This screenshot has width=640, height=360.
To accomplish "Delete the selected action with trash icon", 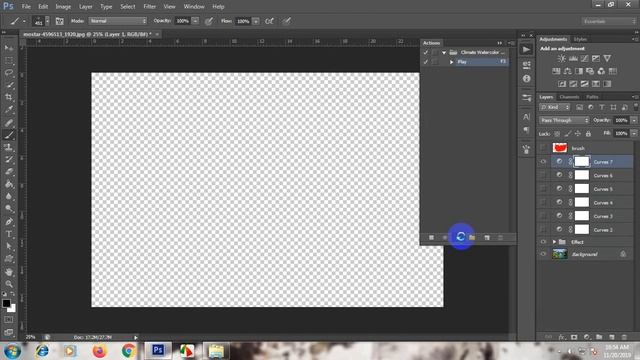I will tap(501, 238).
